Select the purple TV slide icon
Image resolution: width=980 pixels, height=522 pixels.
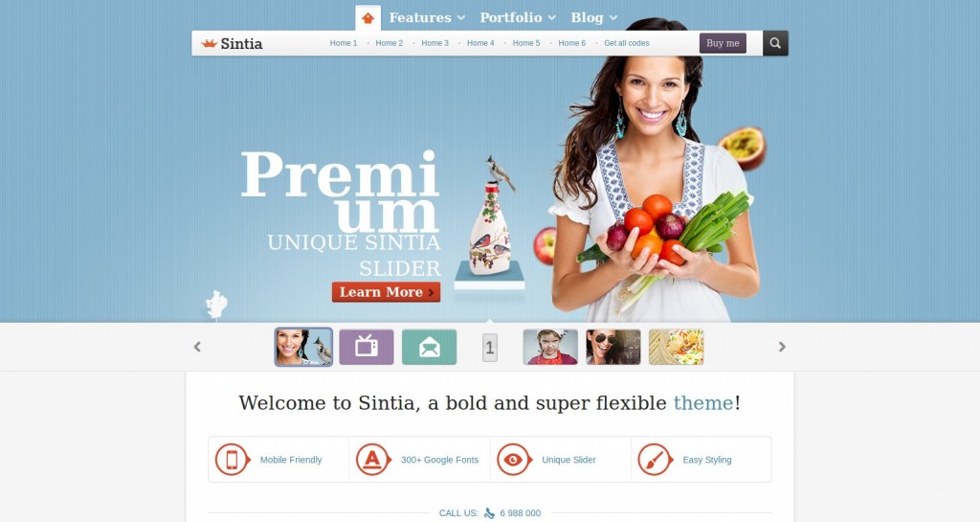pos(367,347)
